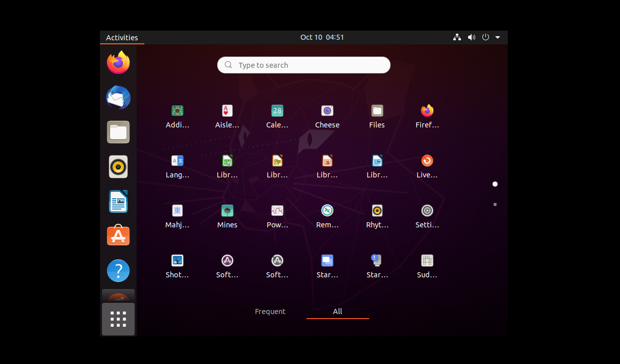Image resolution: width=620 pixels, height=364 pixels.
Task: Open Remmina remote desktop client
Action: 327,216
